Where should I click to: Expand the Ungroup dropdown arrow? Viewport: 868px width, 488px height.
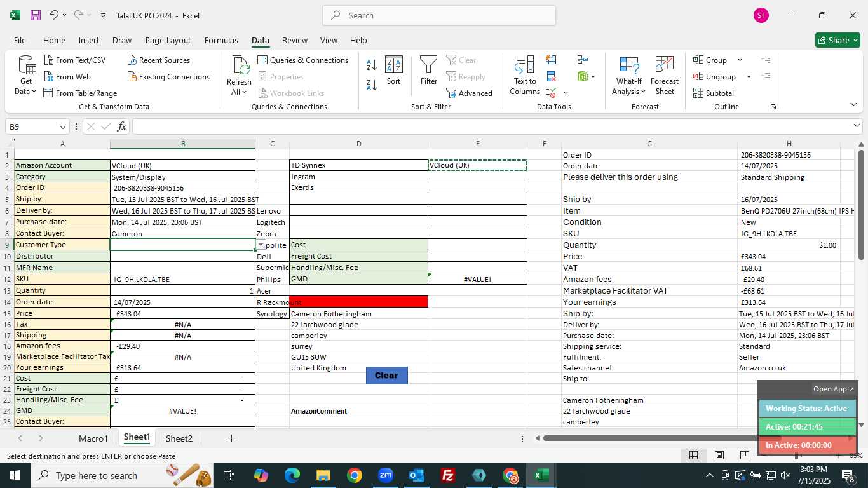[749, 76]
